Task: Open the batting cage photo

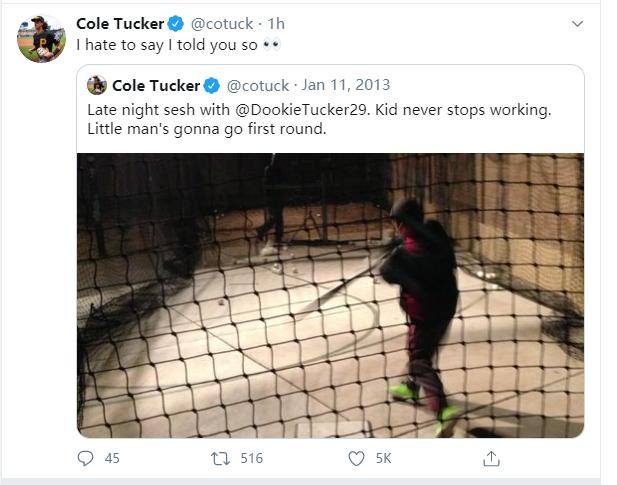Action: [x=330, y=295]
